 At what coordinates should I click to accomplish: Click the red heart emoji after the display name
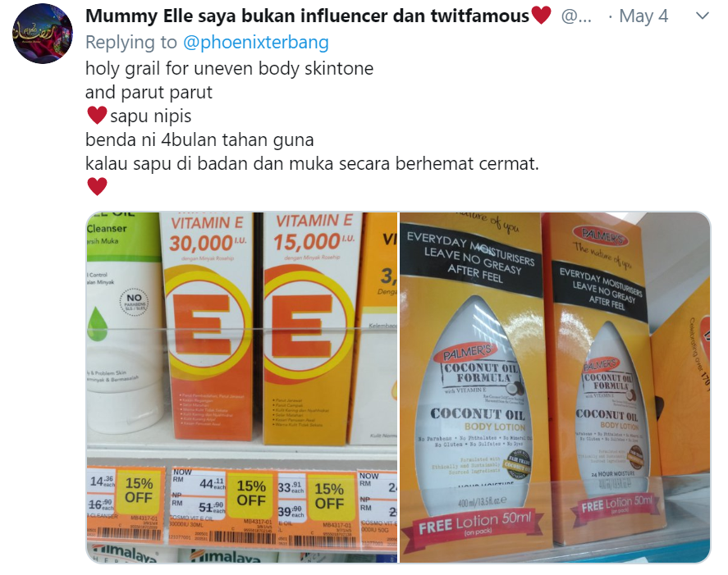[x=541, y=16]
